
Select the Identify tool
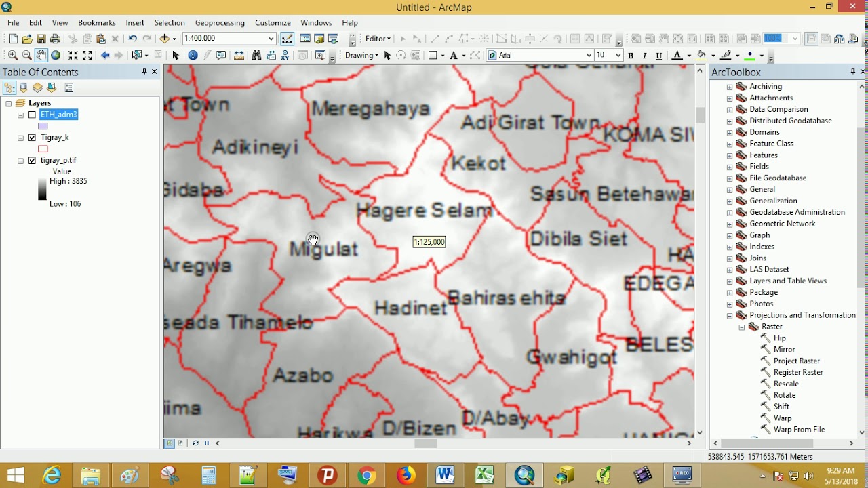point(193,56)
